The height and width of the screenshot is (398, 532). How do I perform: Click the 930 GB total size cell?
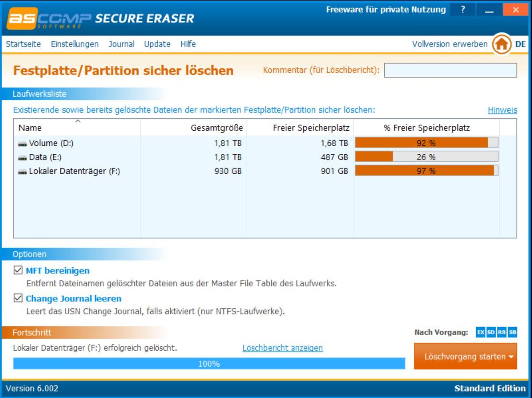[227, 171]
